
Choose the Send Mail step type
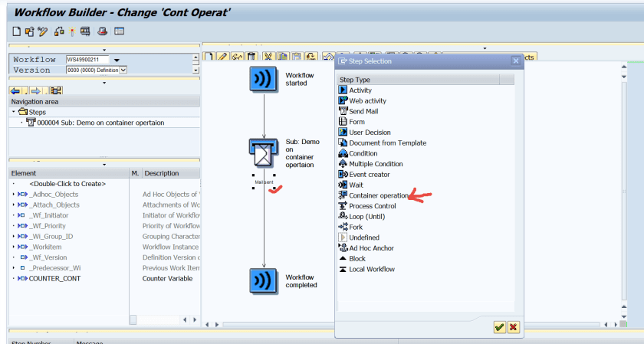(363, 111)
